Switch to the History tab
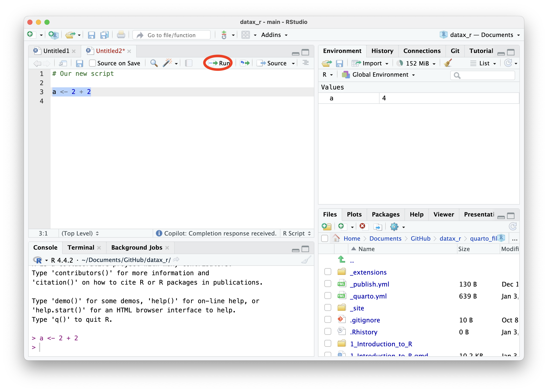 [382, 51]
